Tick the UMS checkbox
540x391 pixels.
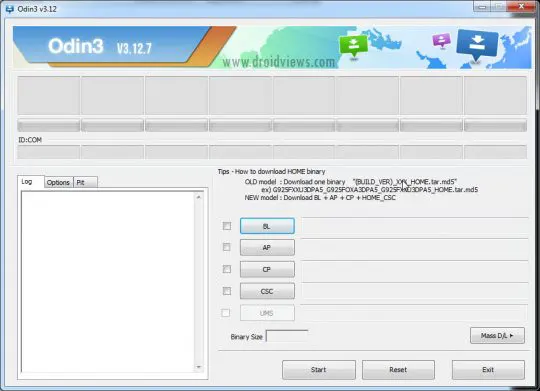coord(226,313)
